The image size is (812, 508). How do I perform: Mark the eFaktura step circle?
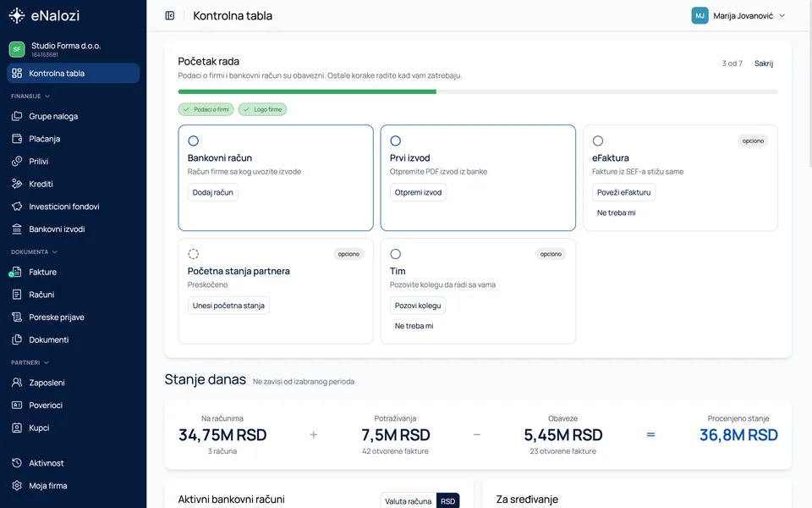598,141
